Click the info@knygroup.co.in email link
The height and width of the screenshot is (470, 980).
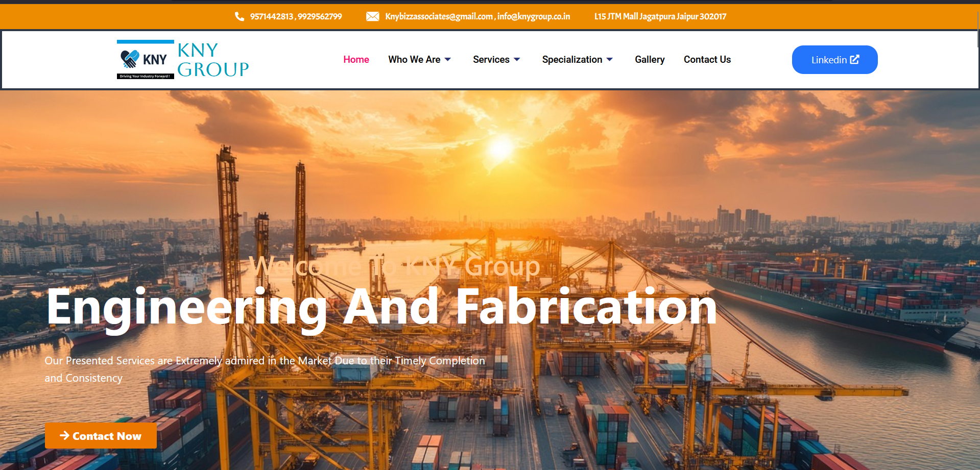534,16
